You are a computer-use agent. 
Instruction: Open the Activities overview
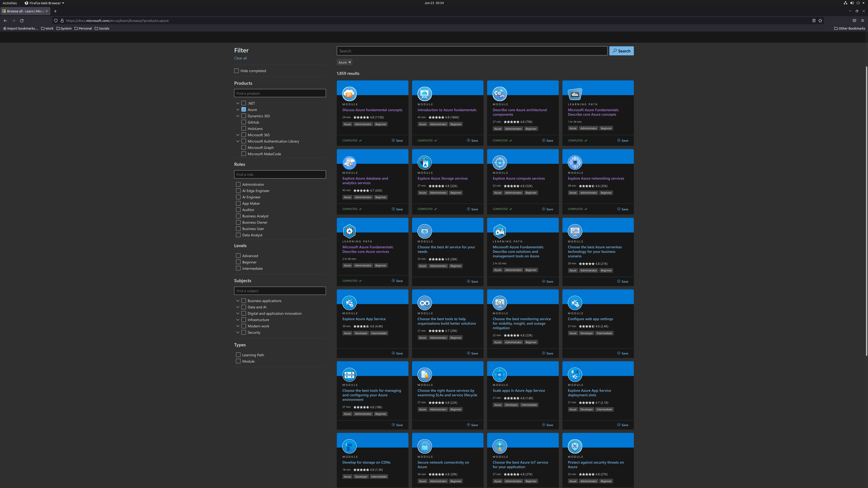click(x=10, y=3)
